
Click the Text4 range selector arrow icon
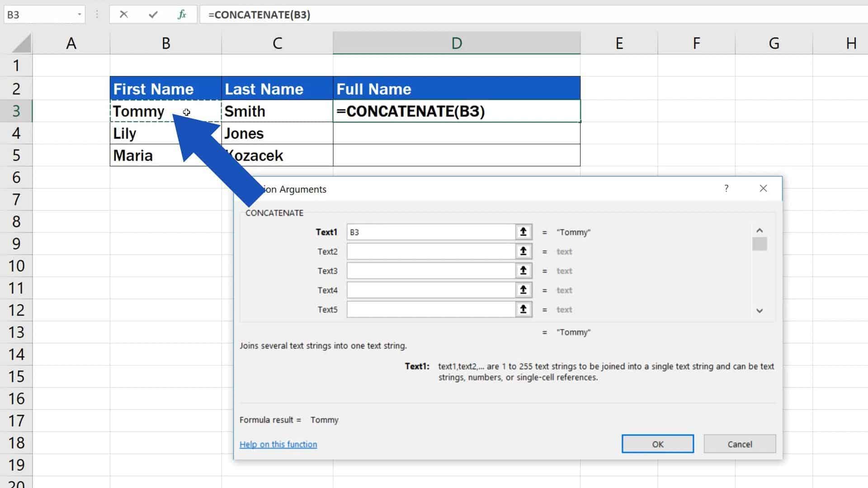[x=523, y=290]
